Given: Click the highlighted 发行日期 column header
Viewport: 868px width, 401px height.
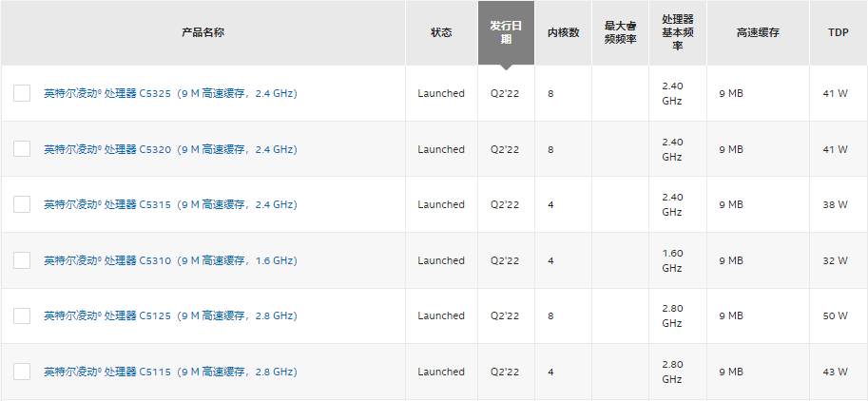Looking at the screenshot, I should (506, 32).
